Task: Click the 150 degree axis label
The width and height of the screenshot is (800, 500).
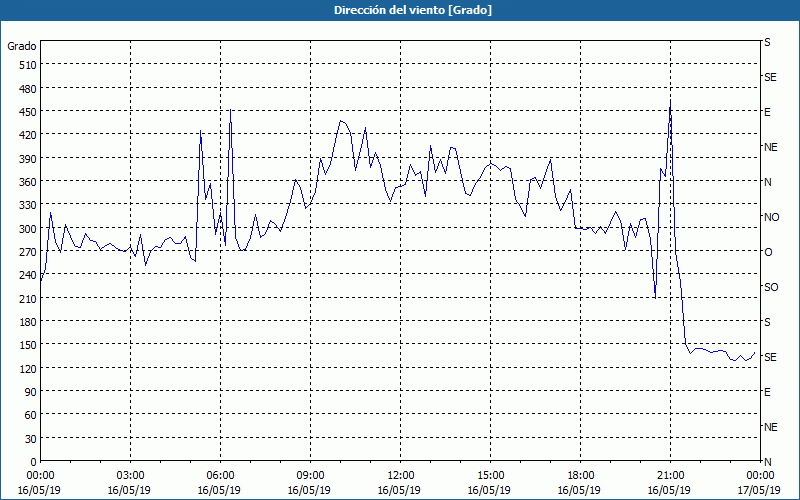Action: (28, 345)
